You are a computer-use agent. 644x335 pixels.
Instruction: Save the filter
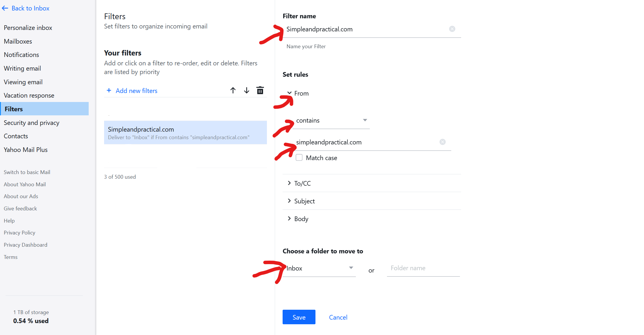299,317
